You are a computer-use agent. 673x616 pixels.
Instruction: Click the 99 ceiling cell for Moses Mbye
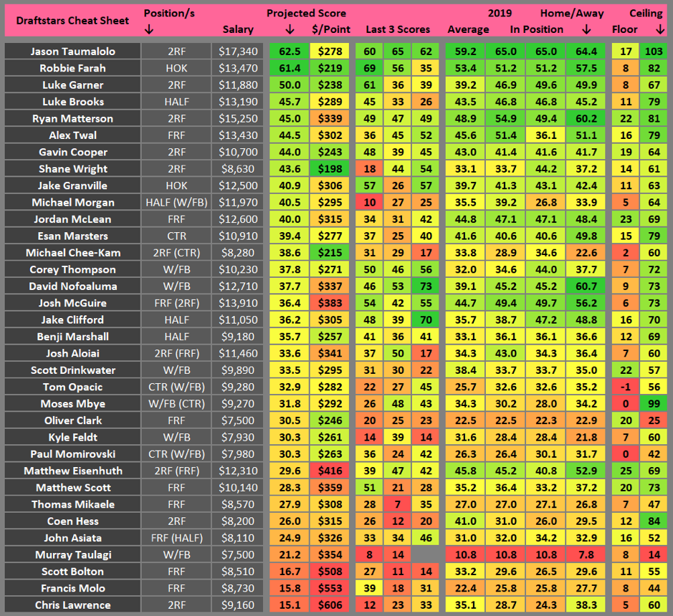(653, 404)
